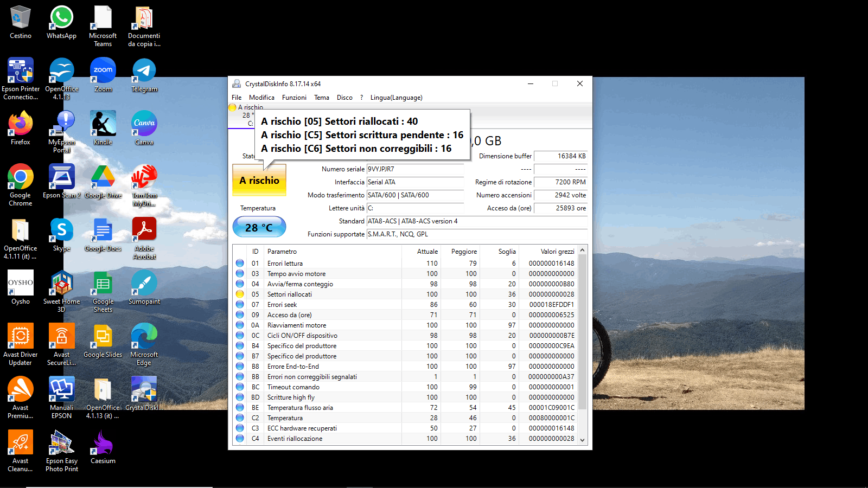
Task: Select the Riavviamenti motore row
Action: (405, 325)
